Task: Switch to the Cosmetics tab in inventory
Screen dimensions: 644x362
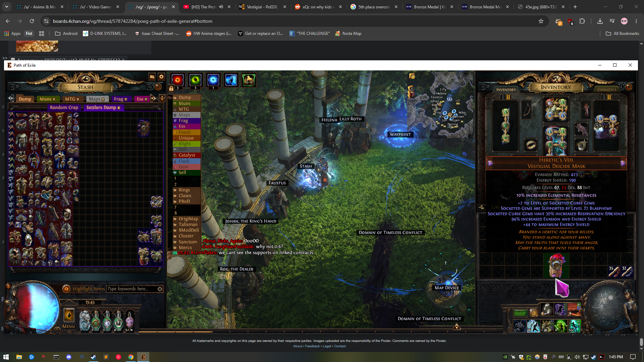Action: 606,89
